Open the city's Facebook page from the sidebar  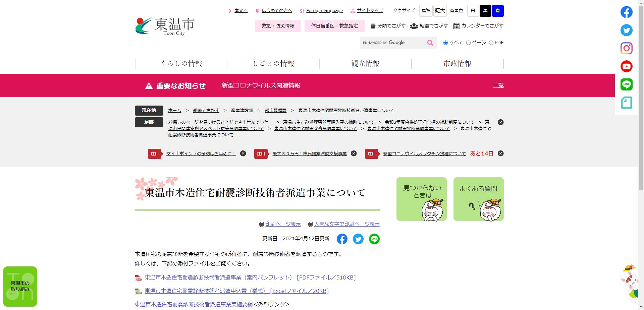pos(626,12)
